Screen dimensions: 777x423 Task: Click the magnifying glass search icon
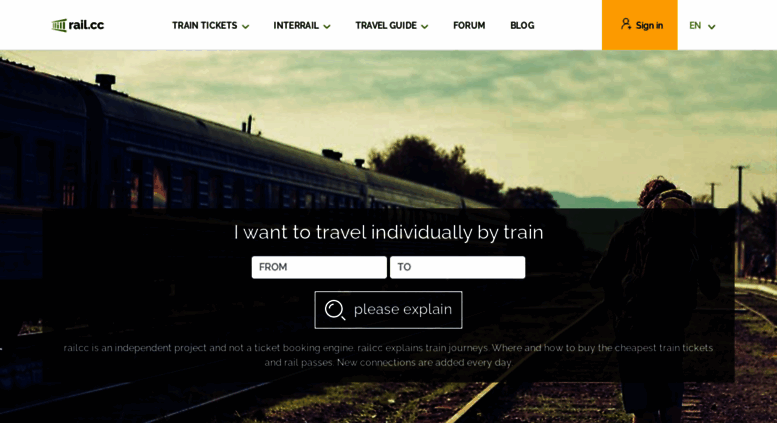point(335,310)
